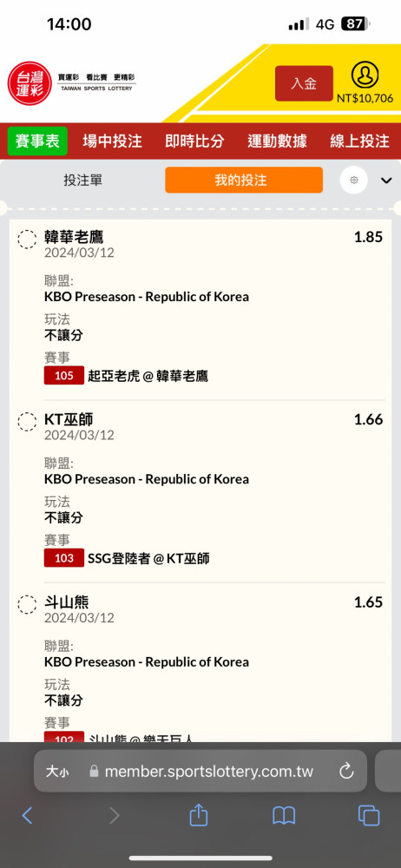This screenshot has width=401, height=868.
Task: Open the 大小 text size menu
Action: 57,771
